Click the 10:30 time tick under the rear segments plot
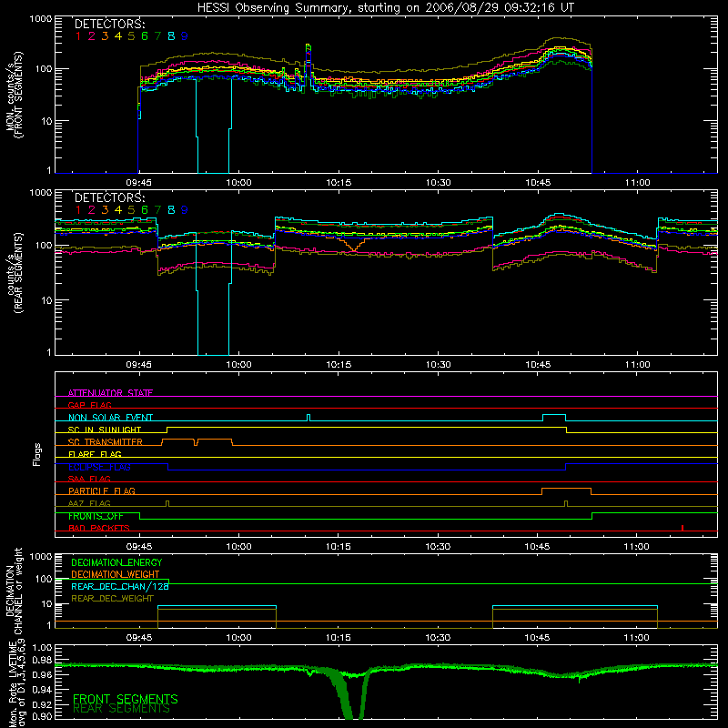The height and width of the screenshot is (728, 728). coord(439,365)
